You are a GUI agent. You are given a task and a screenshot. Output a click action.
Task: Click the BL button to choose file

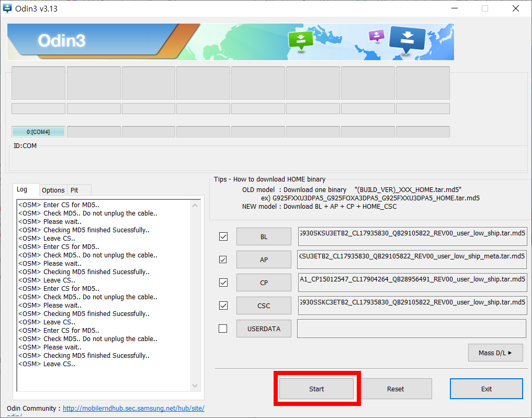pos(264,236)
